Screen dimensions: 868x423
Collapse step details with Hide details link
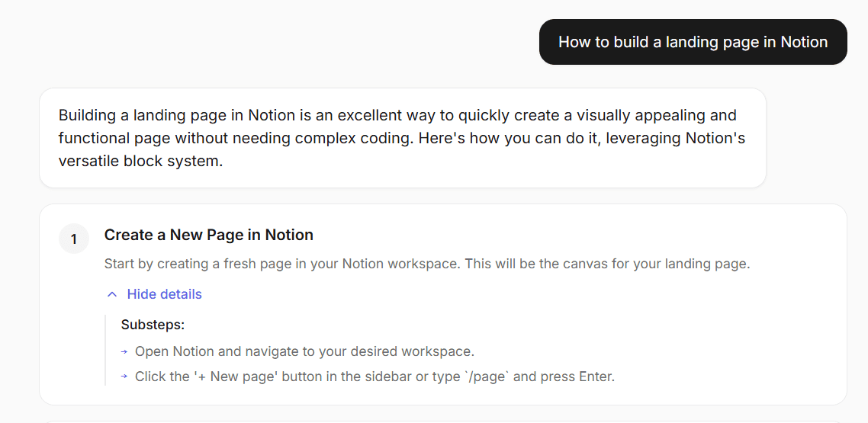pos(164,294)
